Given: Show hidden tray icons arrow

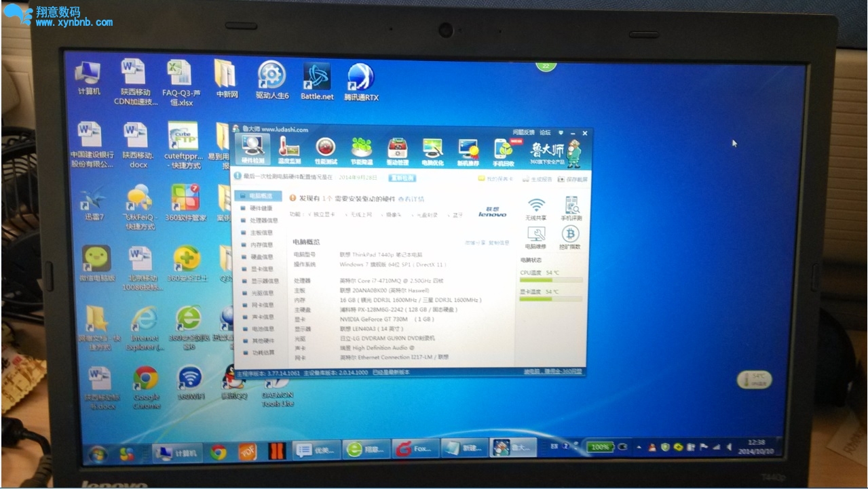Looking at the screenshot, I should tap(639, 448).
